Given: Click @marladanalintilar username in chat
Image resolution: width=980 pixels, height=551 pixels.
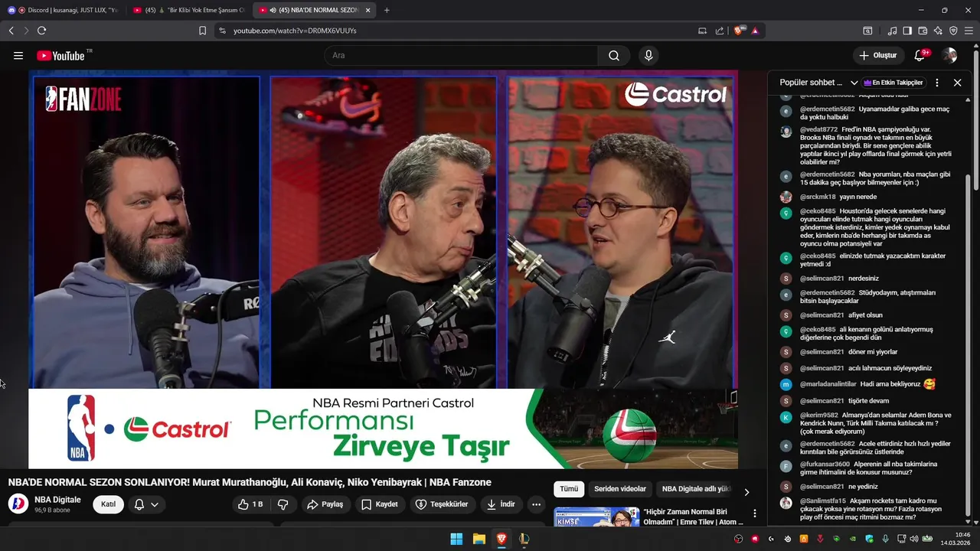Looking at the screenshot, I should click(828, 384).
